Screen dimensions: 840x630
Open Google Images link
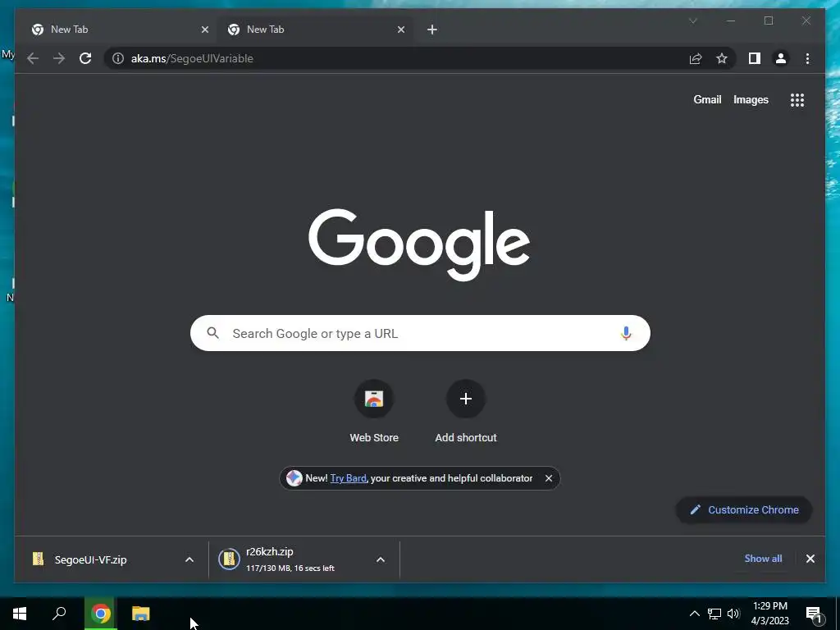point(751,99)
